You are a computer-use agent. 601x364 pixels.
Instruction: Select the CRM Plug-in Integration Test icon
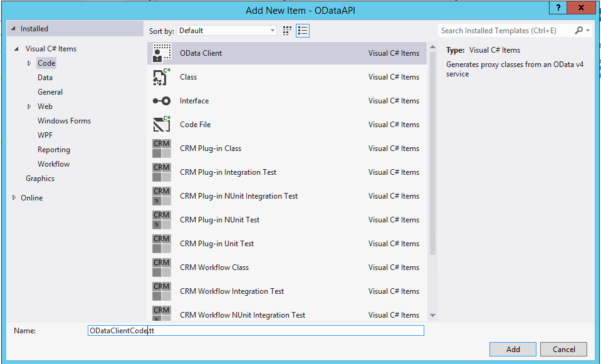click(x=162, y=172)
